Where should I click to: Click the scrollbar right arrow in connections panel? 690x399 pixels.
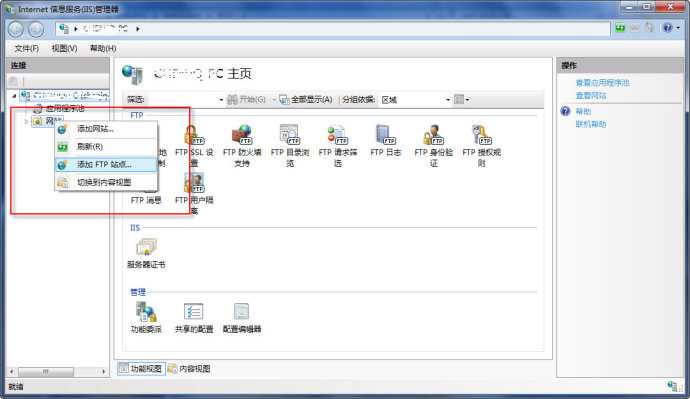(104, 372)
